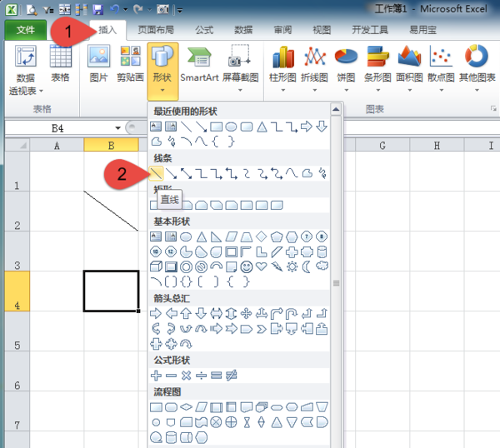Select the moon shape under 基本形状
The width and height of the screenshot is (500, 448).
point(307,266)
